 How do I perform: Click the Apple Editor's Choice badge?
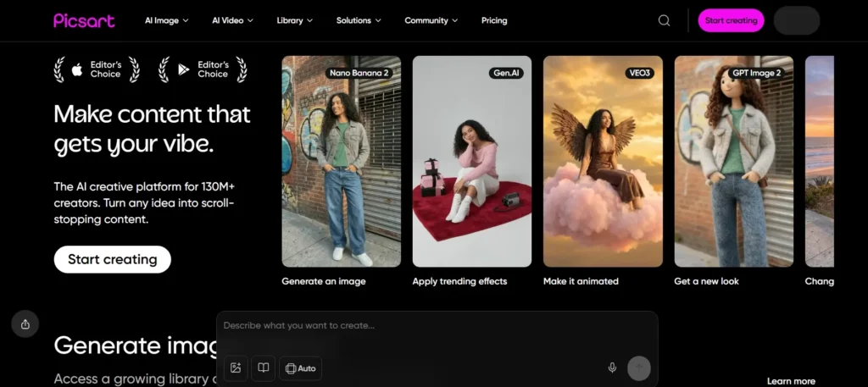96,69
